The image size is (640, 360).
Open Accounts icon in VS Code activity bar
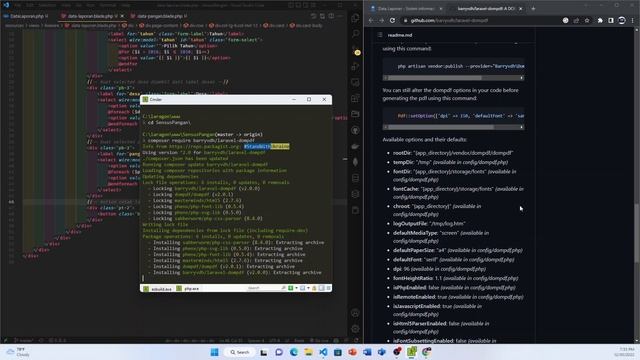(x=356, y=313)
